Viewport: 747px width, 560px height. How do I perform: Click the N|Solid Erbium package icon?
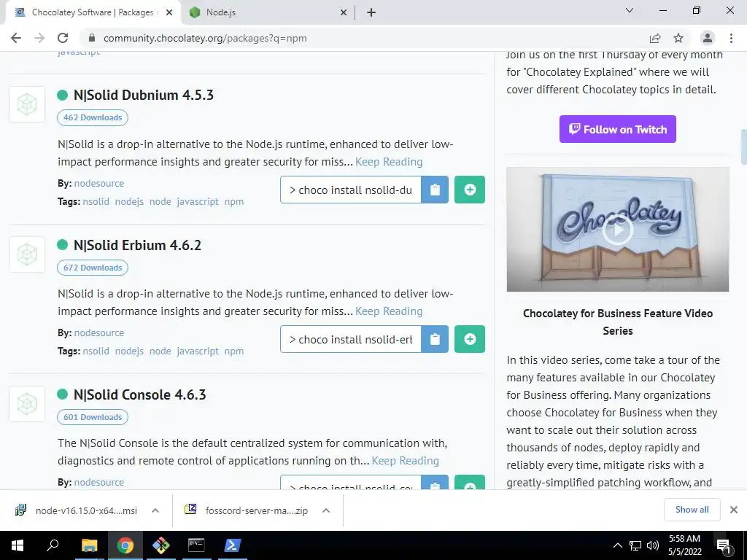click(27, 254)
